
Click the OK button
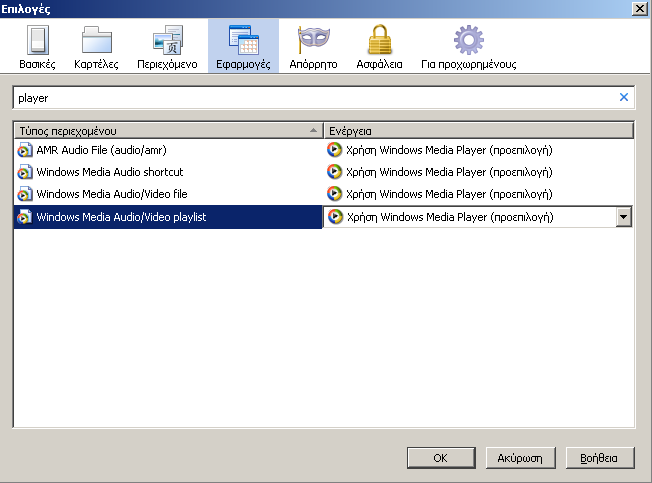click(441, 458)
